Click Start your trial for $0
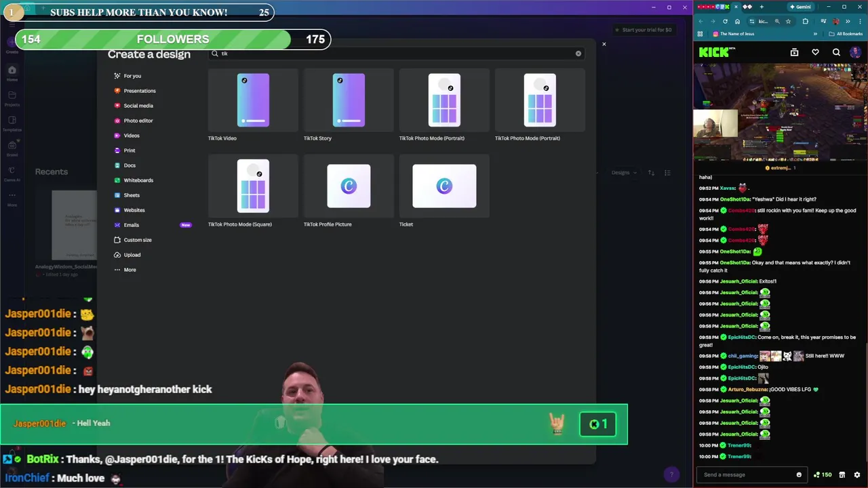Screen dimensions: 868x488 click(x=643, y=30)
